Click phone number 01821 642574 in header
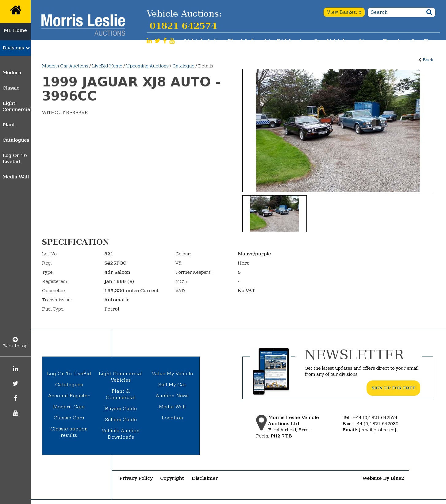 (183, 26)
